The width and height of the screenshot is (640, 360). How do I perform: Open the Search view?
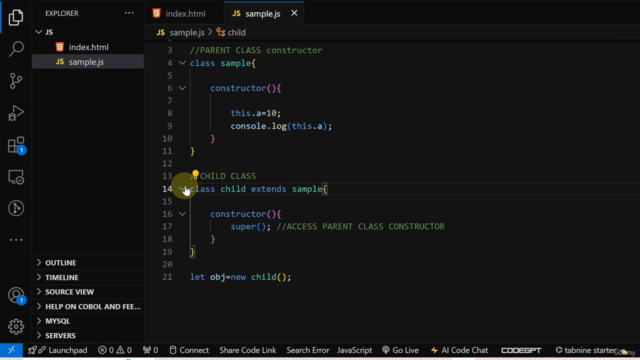pyautogui.click(x=16, y=49)
